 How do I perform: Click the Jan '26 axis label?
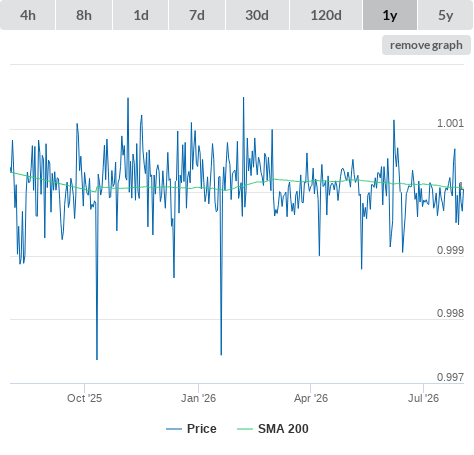tap(198, 398)
